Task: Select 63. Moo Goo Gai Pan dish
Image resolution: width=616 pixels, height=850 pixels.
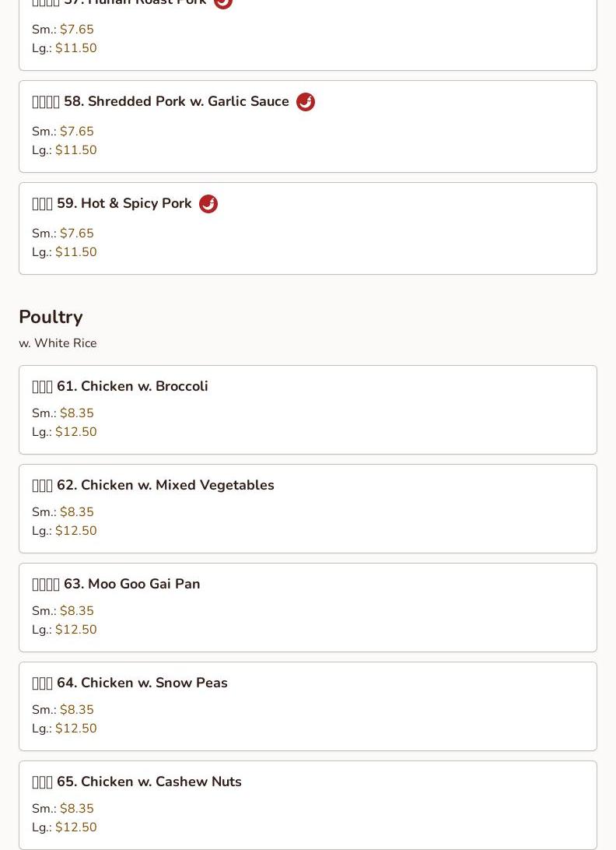Action: [x=308, y=608]
